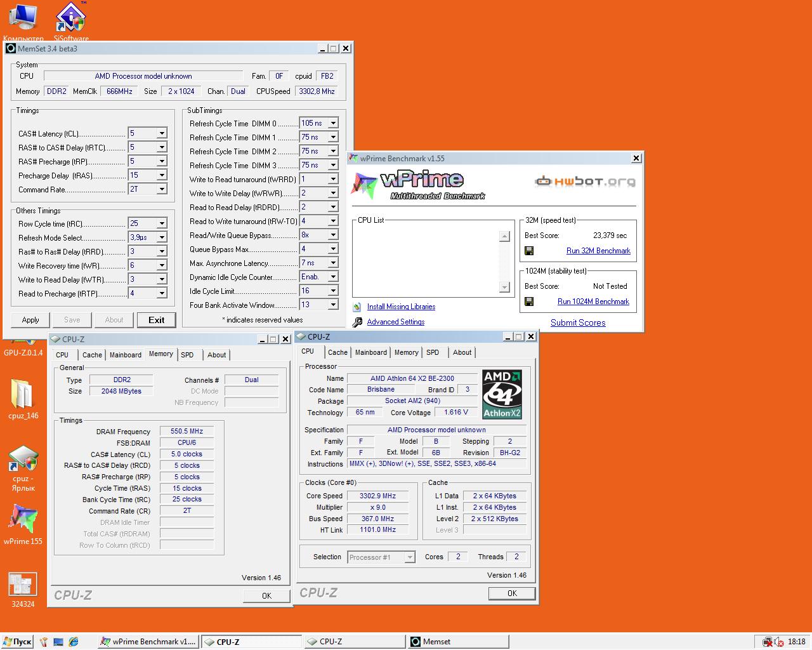Click CPU List scrollbar up arrow

click(504, 237)
